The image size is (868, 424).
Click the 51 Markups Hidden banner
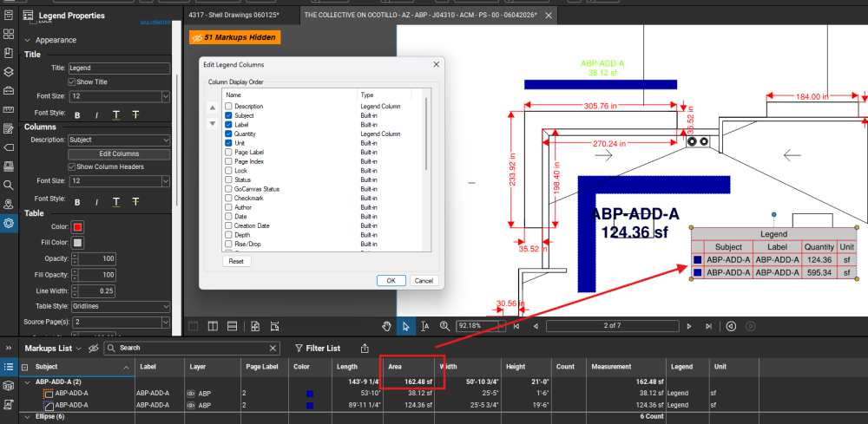click(235, 37)
